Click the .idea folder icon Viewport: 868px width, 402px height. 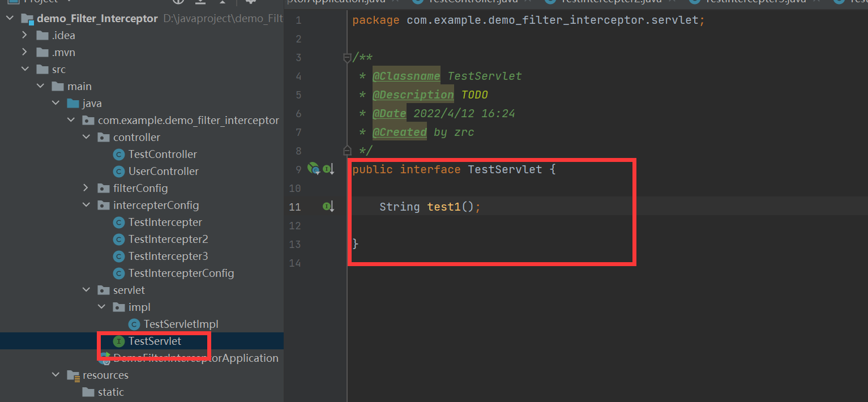(42, 36)
